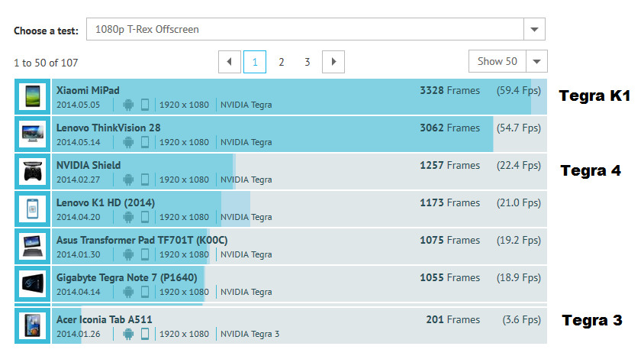Image resolution: width=644 pixels, height=356 pixels.
Task: Click the Android icon in Lenovo K1 HD row
Action: 128,217
